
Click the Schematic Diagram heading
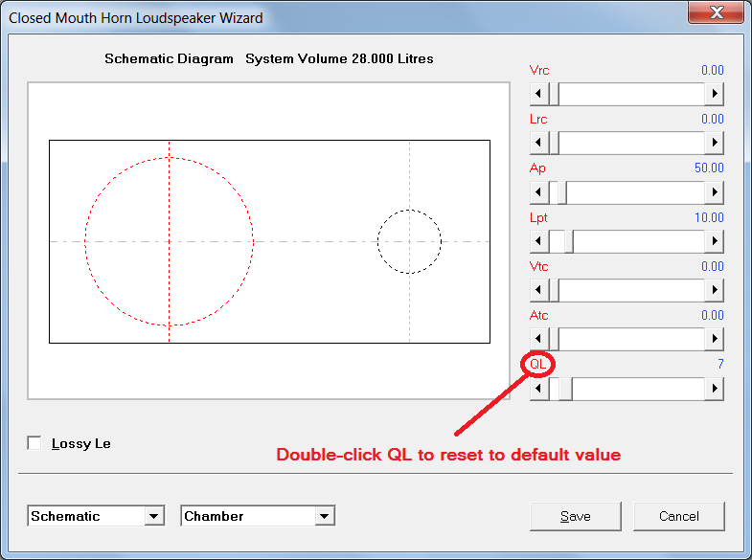point(169,59)
